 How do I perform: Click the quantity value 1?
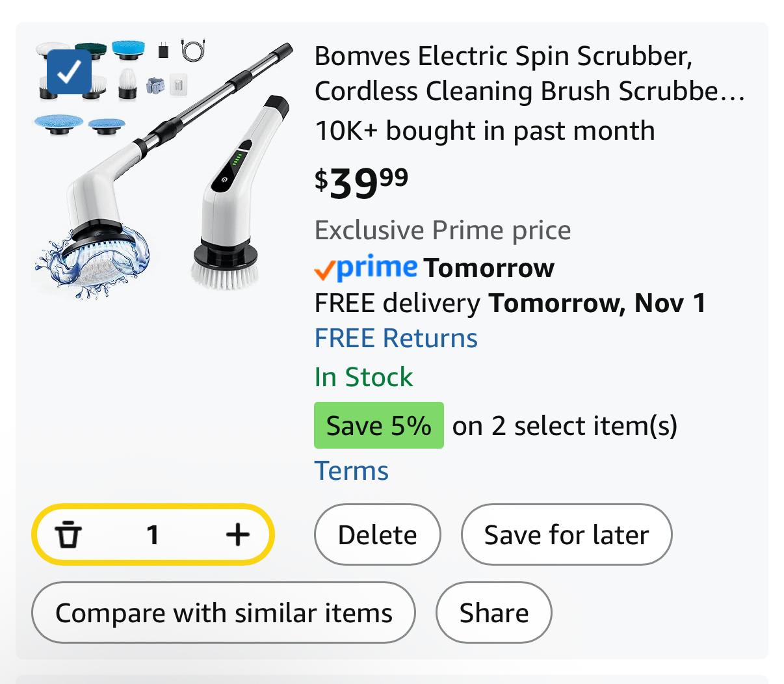153,535
